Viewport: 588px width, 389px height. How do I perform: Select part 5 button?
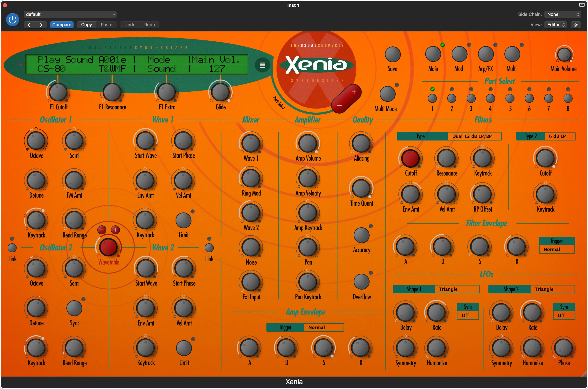(x=510, y=98)
